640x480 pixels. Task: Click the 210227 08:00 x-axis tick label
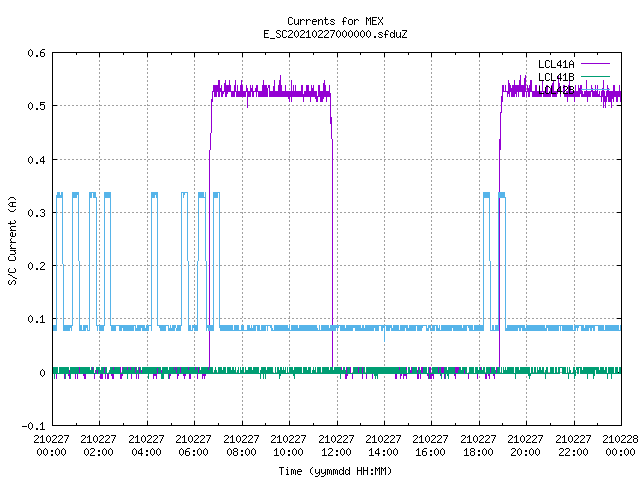(x=241, y=446)
